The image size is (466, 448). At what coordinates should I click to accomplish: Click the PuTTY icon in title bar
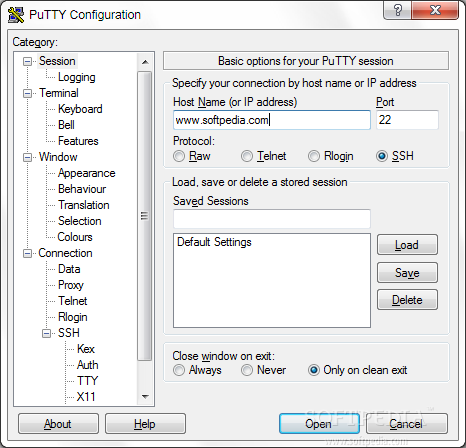coord(16,15)
